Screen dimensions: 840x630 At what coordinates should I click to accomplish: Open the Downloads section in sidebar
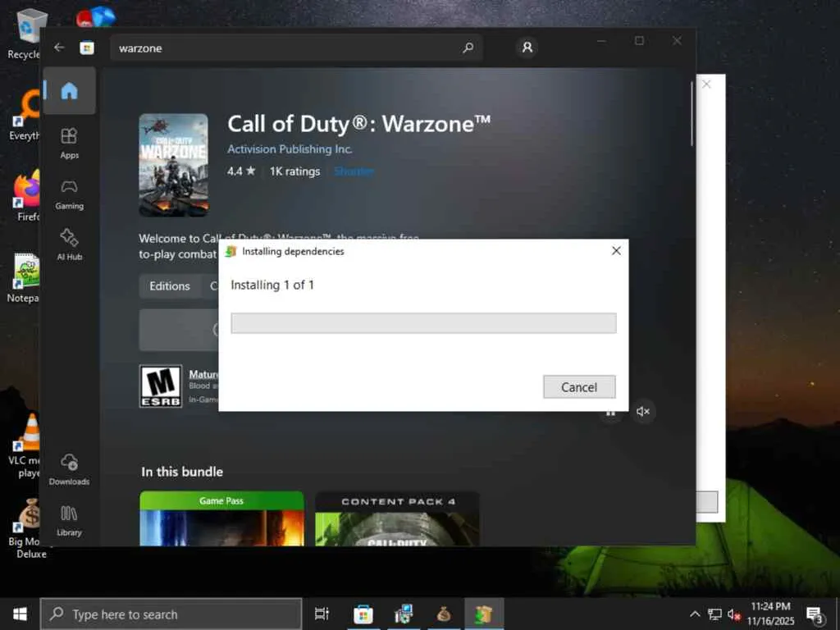click(x=70, y=469)
